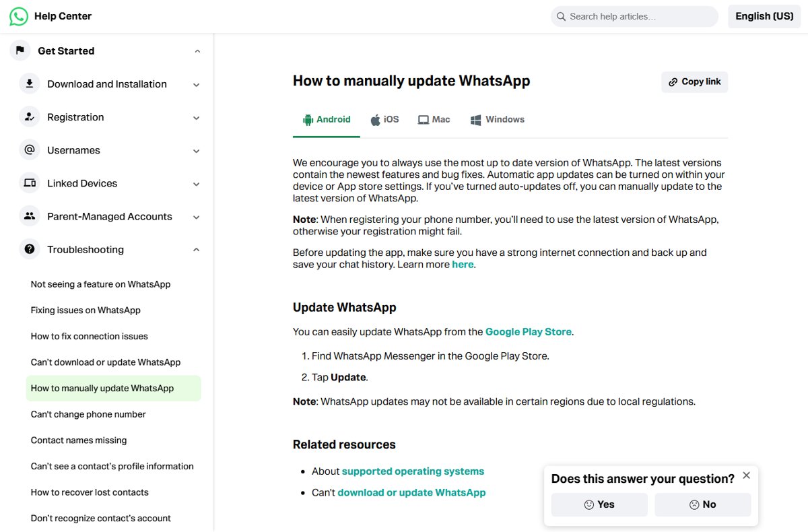Open the 'here' backup link
This screenshot has width=808, height=532.
click(x=463, y=265)
